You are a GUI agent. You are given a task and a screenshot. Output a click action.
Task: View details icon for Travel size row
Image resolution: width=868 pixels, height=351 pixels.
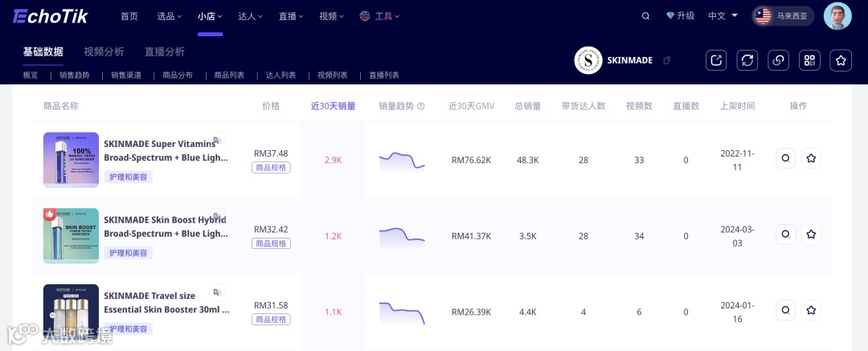785,310
